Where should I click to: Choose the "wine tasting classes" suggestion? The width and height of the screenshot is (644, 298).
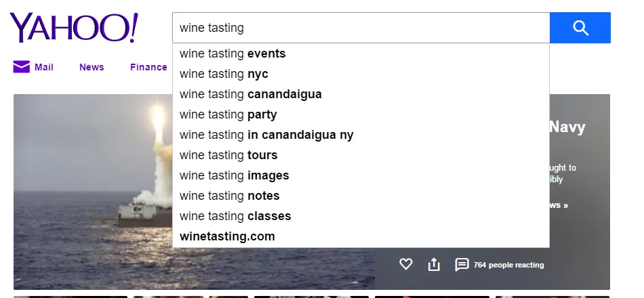click(x=361, y=216)
